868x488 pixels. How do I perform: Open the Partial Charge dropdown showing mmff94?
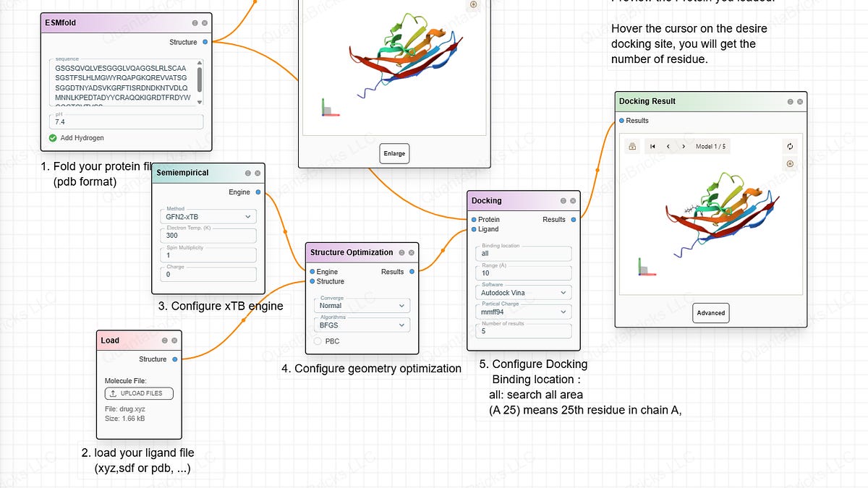(524, 312)
